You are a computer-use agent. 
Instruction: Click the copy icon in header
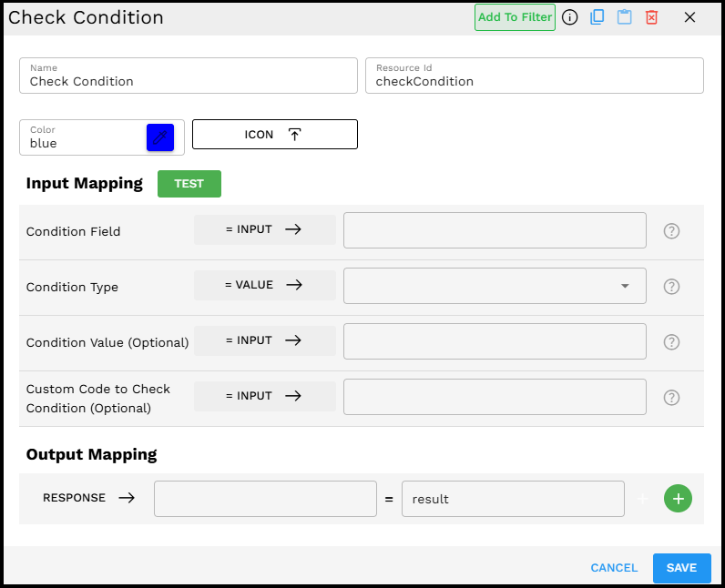[x=597, y=17]
